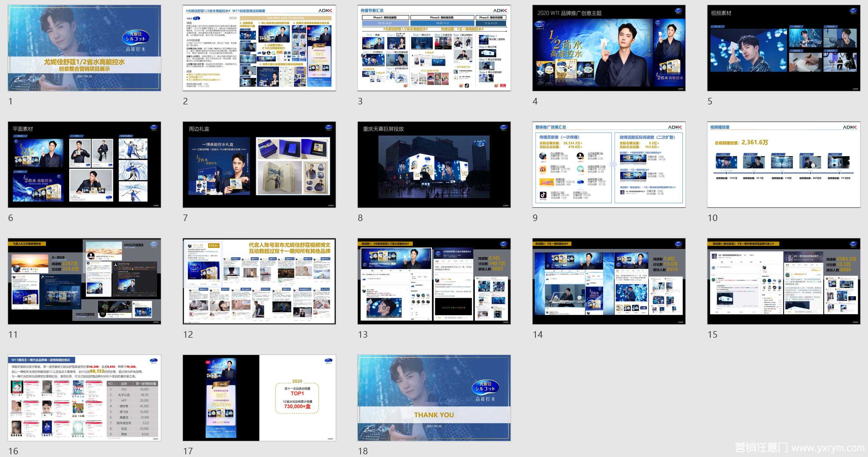Select slide 13 微话题1 thumbnail
The width and height of the screenshot is (868, 457).
coord(434,281)
